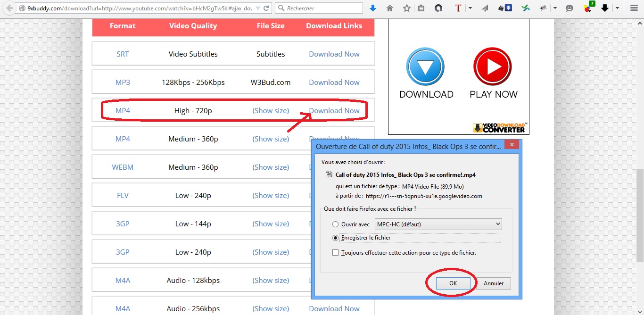Click the globe site identity icon
The width and height of the screenshot is (644, 315).
pos(22,8)
